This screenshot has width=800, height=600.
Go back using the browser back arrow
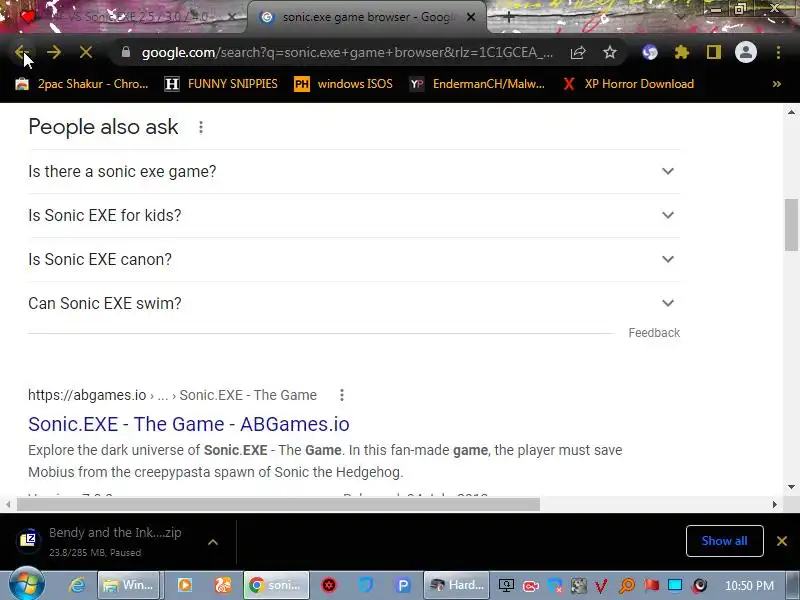pos(21,52)
